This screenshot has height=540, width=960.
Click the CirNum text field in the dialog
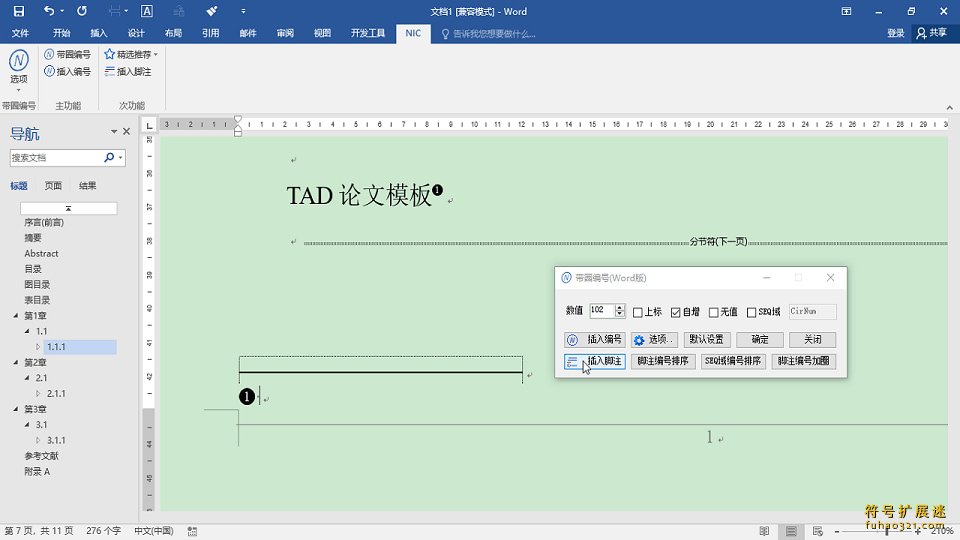coord(812,311)
